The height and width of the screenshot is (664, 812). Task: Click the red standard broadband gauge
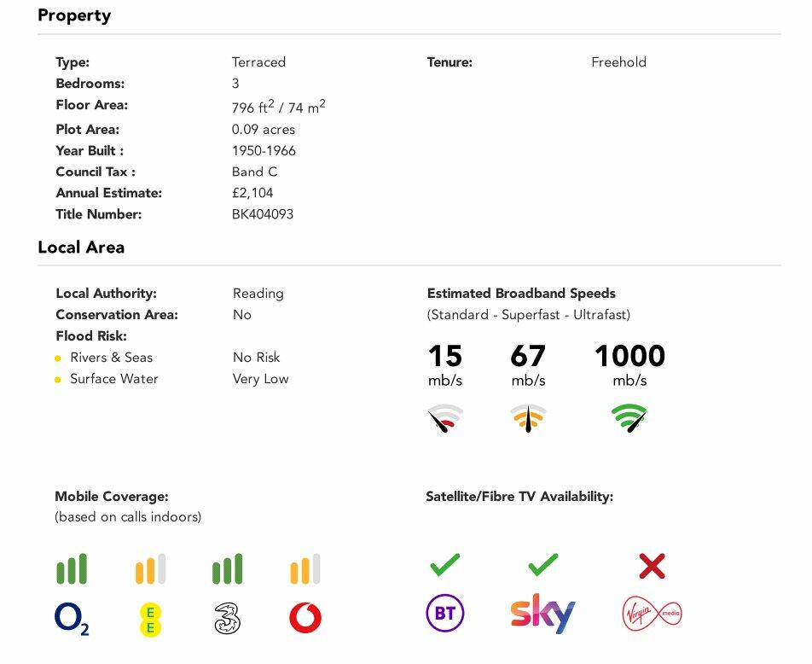coord(445,418)
